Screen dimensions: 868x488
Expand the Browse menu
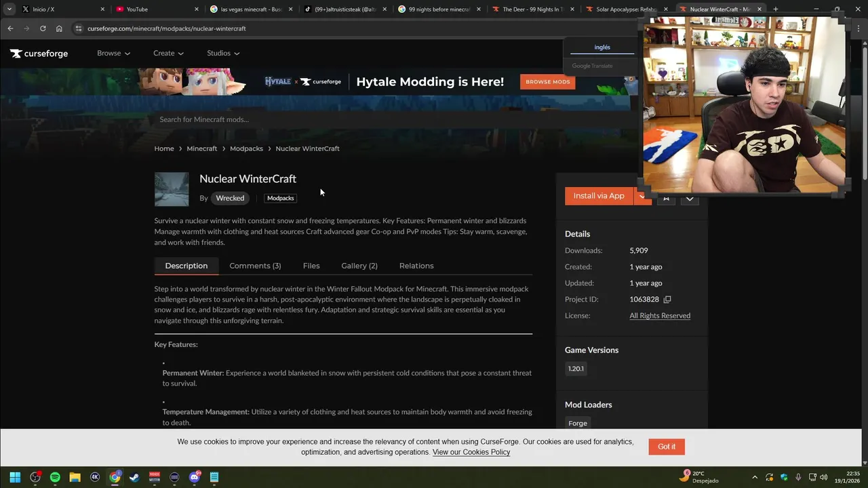113,53
